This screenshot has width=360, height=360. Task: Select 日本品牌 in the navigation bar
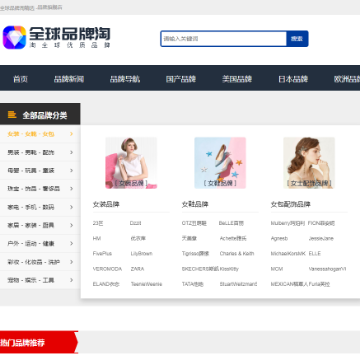[x=293, y=79]
